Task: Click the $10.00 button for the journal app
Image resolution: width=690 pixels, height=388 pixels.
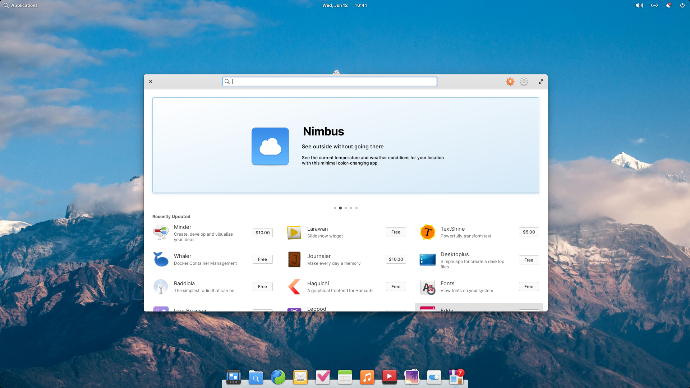Action: click(396, 260)
